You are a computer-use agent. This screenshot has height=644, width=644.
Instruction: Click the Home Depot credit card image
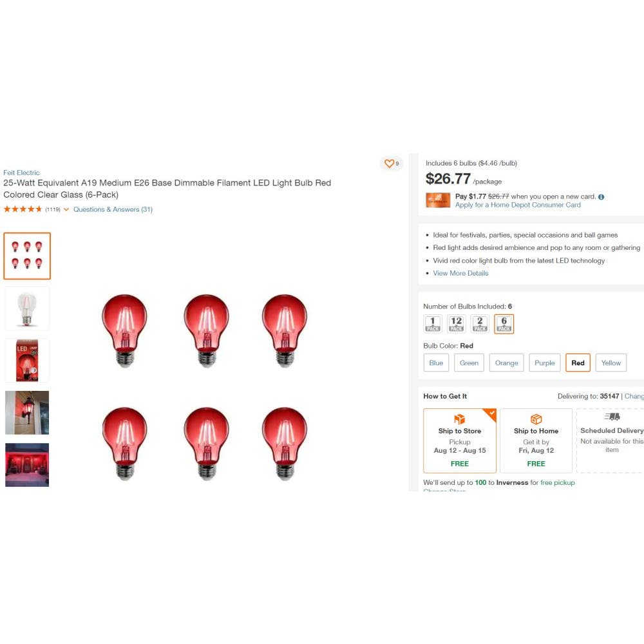[x=438, y=200]
